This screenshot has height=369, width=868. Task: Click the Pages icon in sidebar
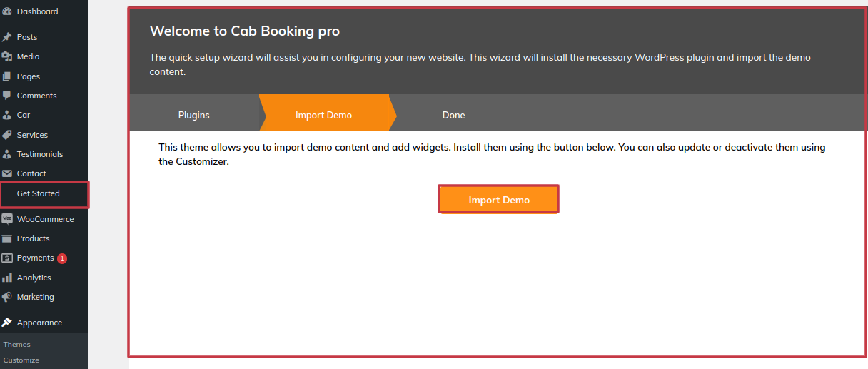pyautogui.click(x=7, y=76)
